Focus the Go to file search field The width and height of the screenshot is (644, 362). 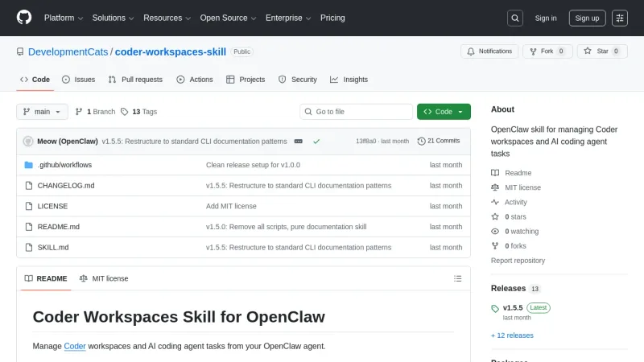coord(356,112)
